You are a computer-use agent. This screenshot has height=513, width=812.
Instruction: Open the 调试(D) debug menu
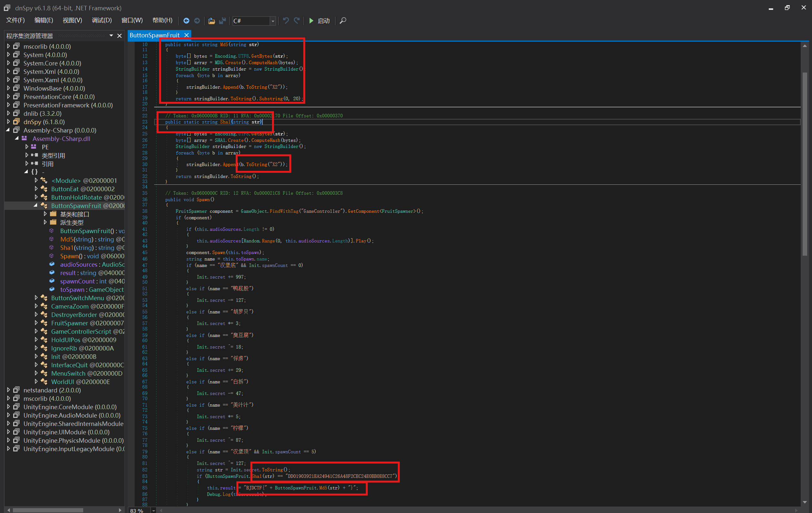[102, 21]
